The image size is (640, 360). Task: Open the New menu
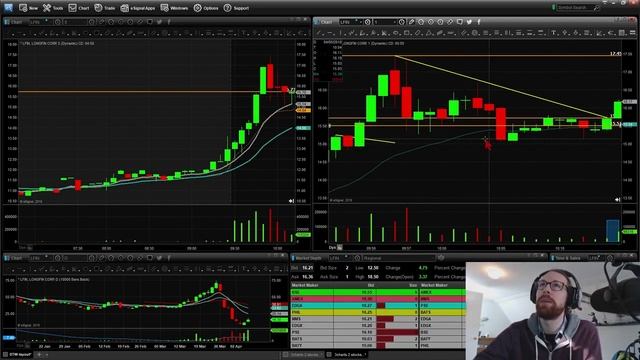[x=28, y=8]
